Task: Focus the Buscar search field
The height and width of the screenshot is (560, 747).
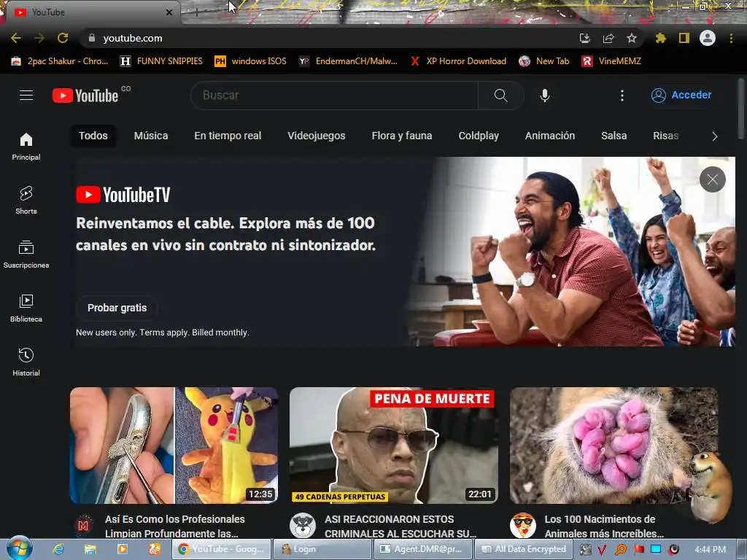Action: coord(334,96)
